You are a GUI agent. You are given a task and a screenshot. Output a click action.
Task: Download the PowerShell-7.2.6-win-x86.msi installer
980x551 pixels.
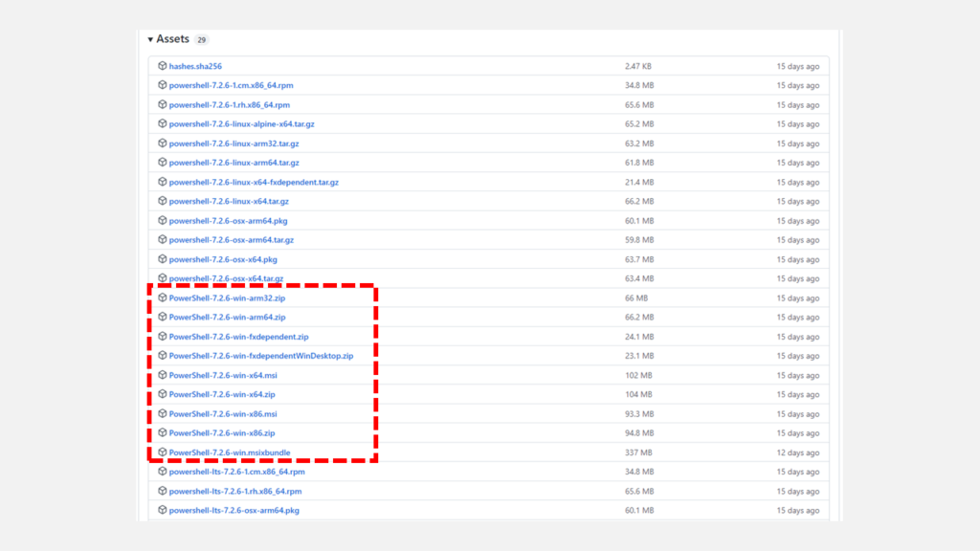tap(222, 414)
